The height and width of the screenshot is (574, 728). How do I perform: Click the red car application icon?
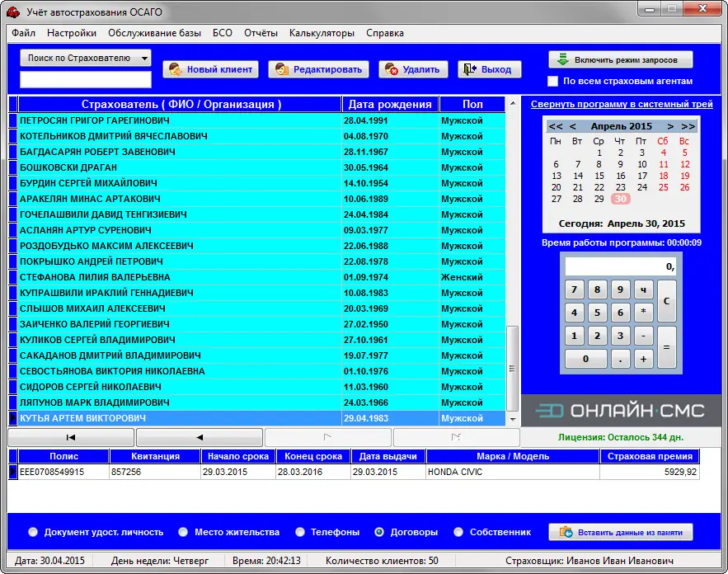point(13,12)
